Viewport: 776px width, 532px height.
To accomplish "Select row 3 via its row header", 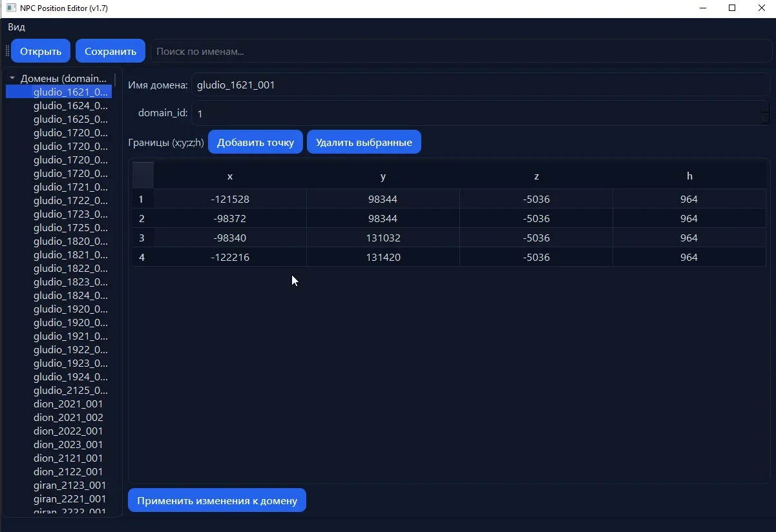I will [x=142, y=238].
